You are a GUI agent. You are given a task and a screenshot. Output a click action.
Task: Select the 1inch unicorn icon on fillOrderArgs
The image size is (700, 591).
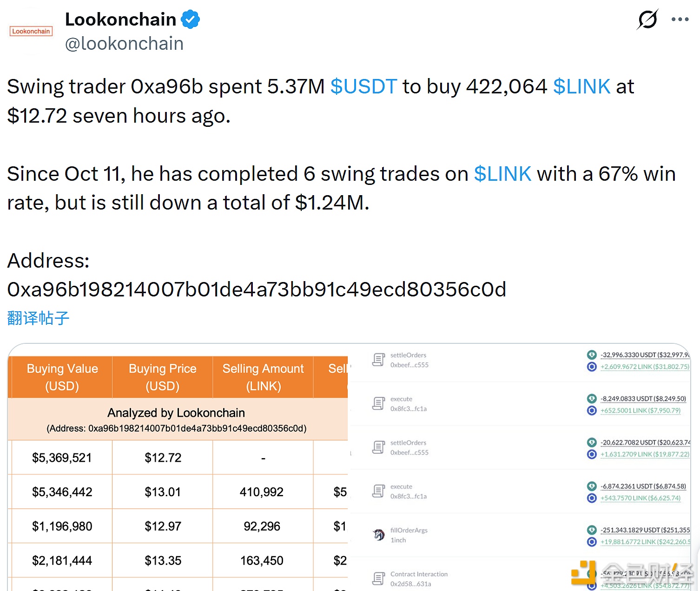click(x=378, y=534)
